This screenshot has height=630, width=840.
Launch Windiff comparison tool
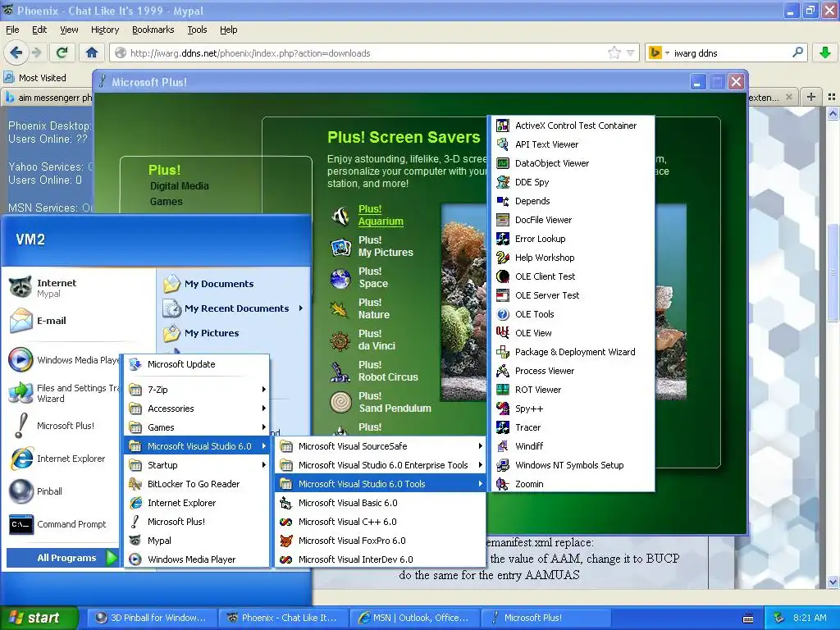(573, 445)
